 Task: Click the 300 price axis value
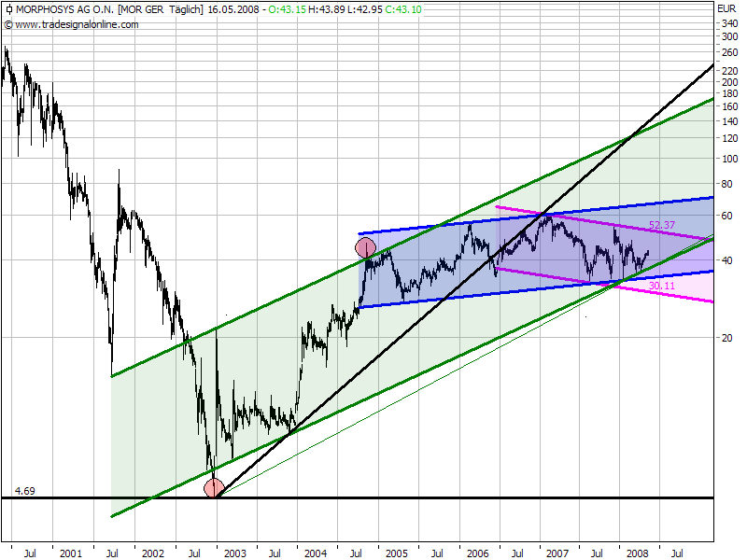point(730,36)
